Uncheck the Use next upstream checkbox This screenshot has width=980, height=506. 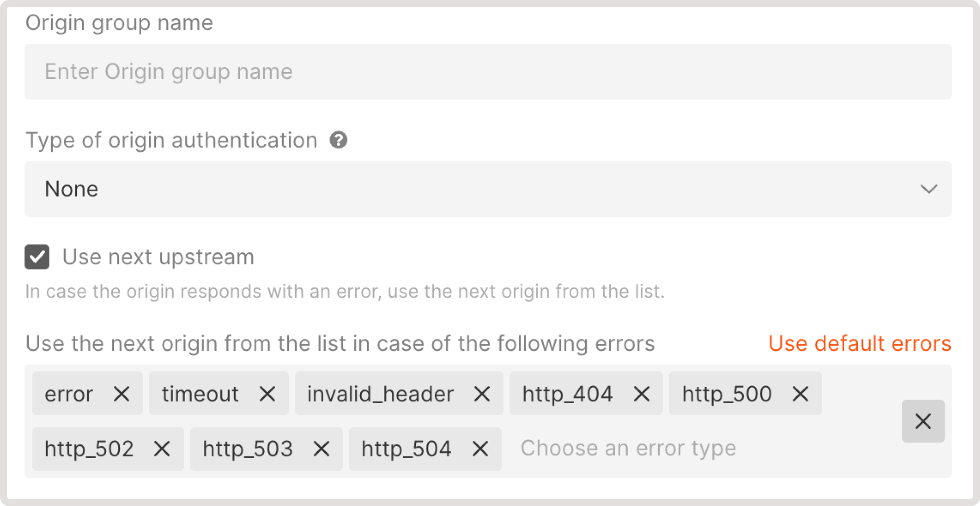pos(37,257)
